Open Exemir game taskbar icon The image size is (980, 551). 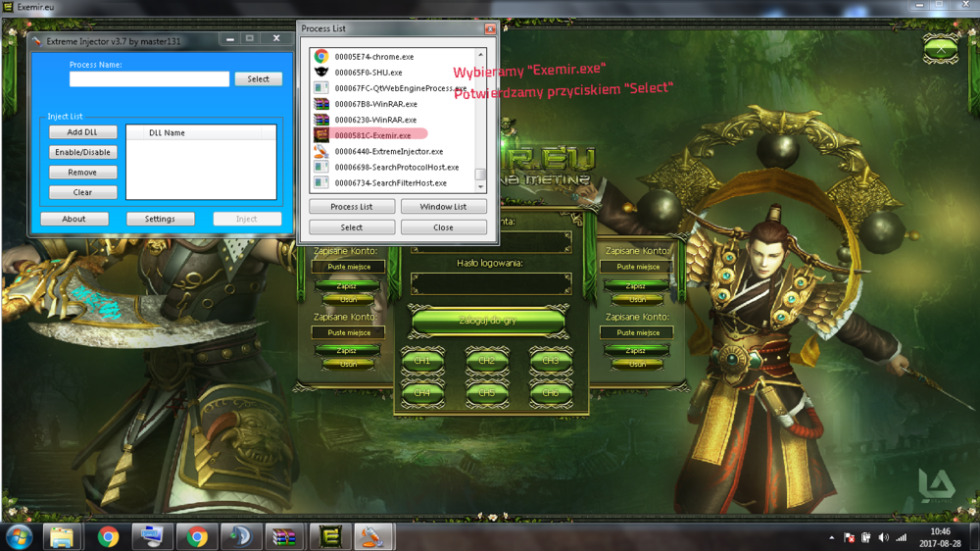(x=329, y=537)
